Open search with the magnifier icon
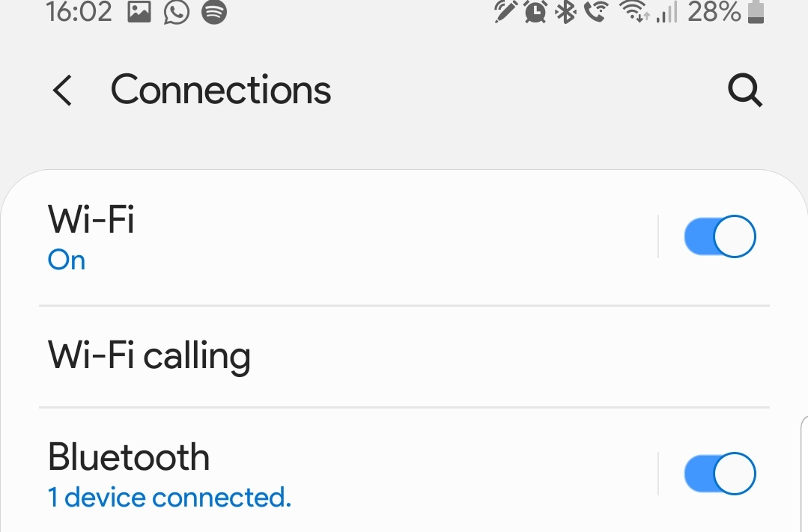 pyautogui.click(x=745, y=91)
